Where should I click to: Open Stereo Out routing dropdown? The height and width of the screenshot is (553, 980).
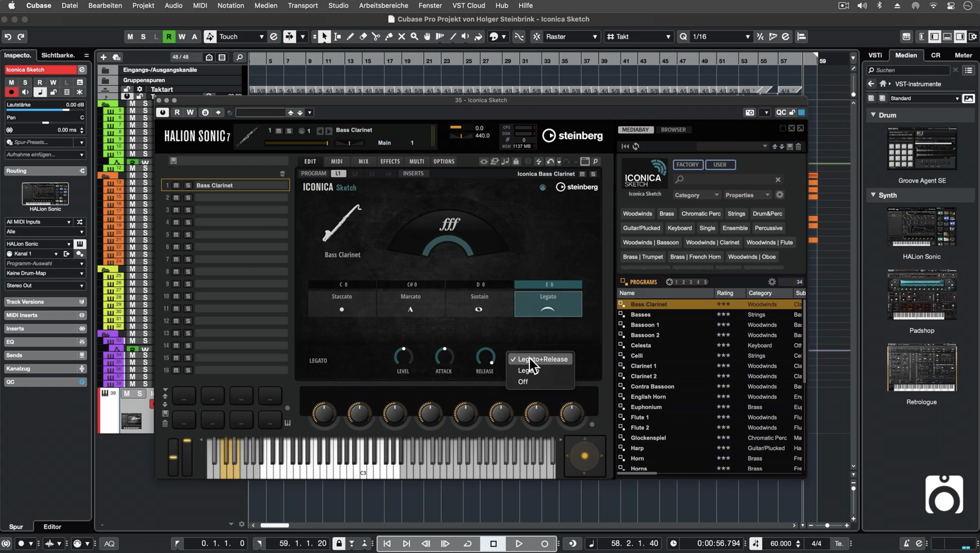point(45,285)
